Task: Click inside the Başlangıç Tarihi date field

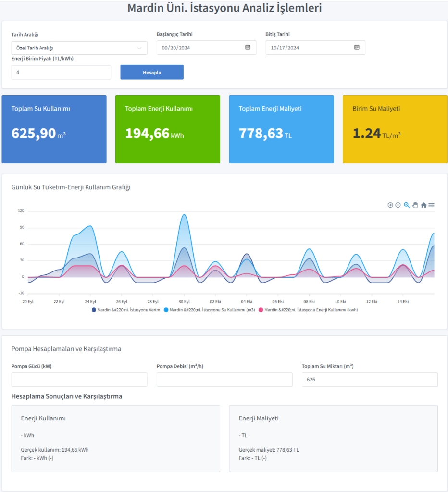Action: point(202,48)
